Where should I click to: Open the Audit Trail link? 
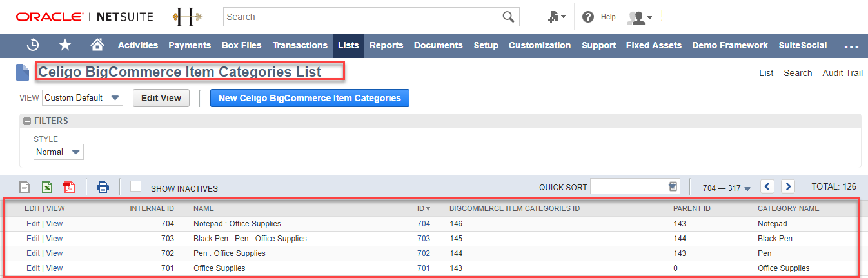tap(842, 73)
